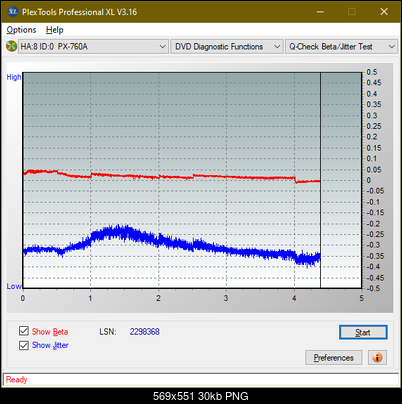
Task: Click the LSN: label
Action: tap(108, 332)
